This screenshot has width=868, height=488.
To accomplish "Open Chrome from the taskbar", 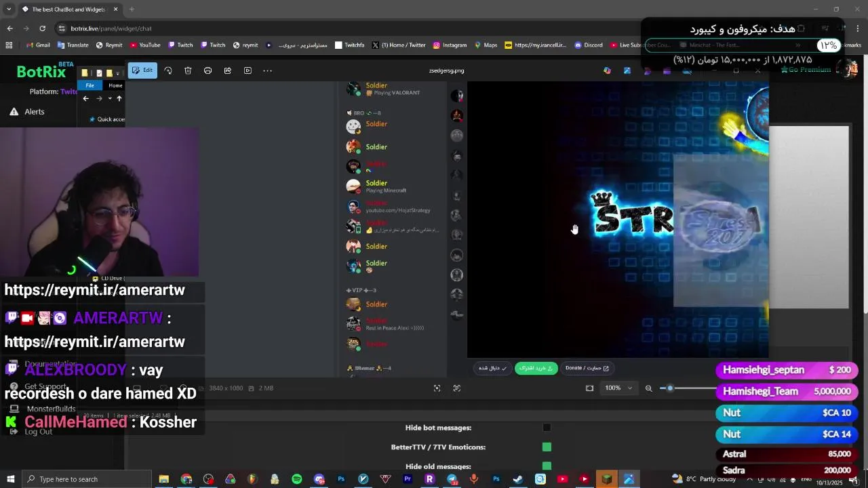I will pyautogui.click(x=186, y=479).
